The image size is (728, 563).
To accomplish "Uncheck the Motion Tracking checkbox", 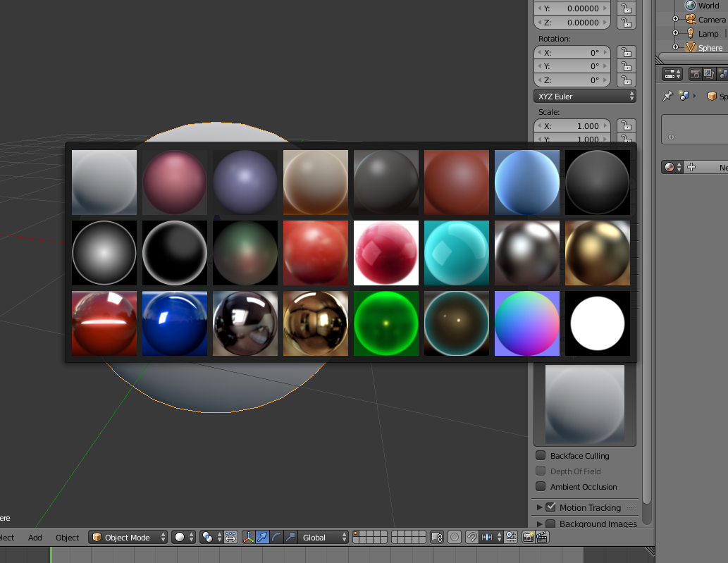I will pyautogui.click(x=550, y=507).
